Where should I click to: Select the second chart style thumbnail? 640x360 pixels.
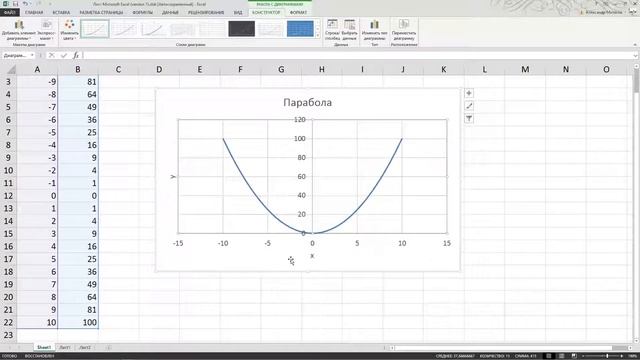(x=124, y=29)
